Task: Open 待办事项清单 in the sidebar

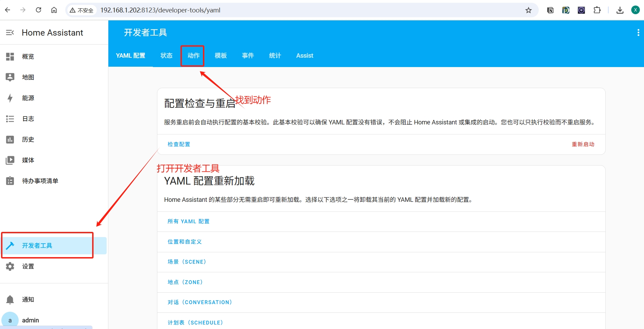Action: click(x=54, y=181)
